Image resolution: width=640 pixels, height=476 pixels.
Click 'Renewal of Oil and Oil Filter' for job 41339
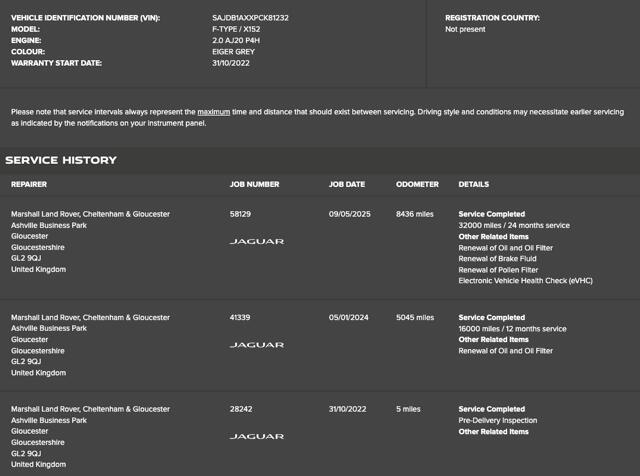click(x=505, y=351)
